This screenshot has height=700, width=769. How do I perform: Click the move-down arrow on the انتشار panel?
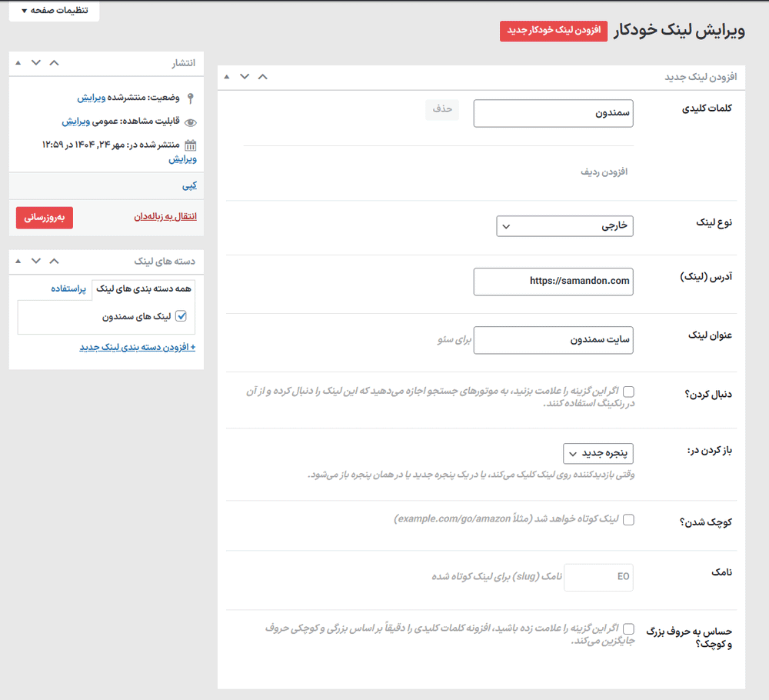(x=35, y=63)
